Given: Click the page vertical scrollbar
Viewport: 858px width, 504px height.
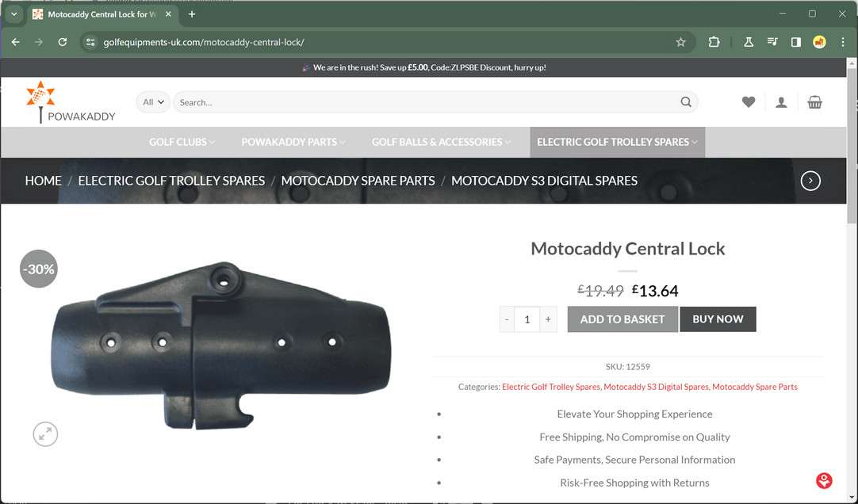Looking at the screenshot, I should pos(852,147).
